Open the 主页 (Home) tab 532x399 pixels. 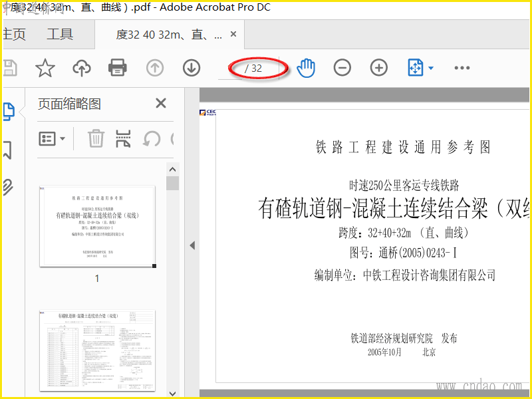tap(14, 35)
